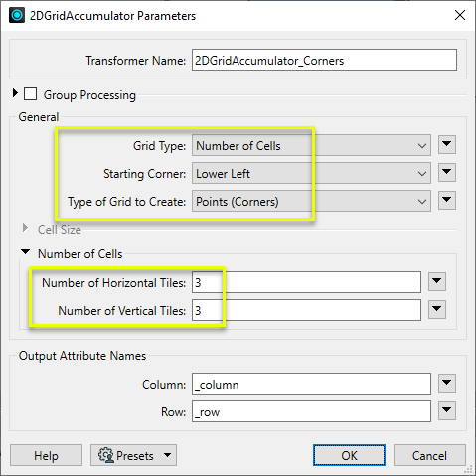Expand the Group Processing section triangle
476x476 pixels.
[15, 93]
